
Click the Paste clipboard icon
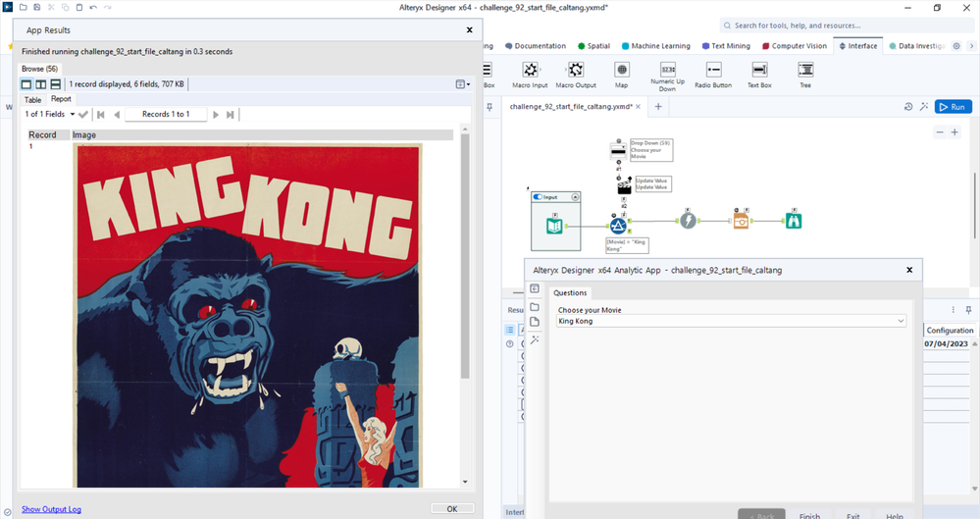tap(79, 8)
